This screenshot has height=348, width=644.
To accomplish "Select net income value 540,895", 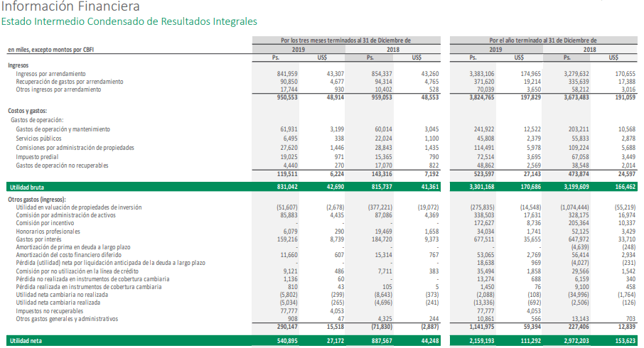I will pyautogui.click(x=287, y=341).
